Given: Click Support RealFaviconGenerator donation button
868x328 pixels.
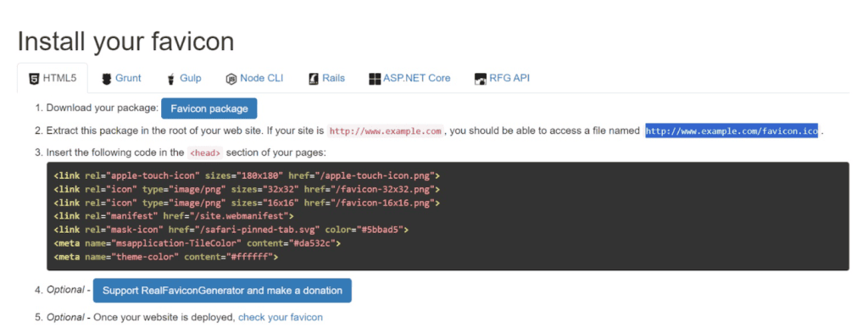Looking at the screenshot, I should point(222,291).
